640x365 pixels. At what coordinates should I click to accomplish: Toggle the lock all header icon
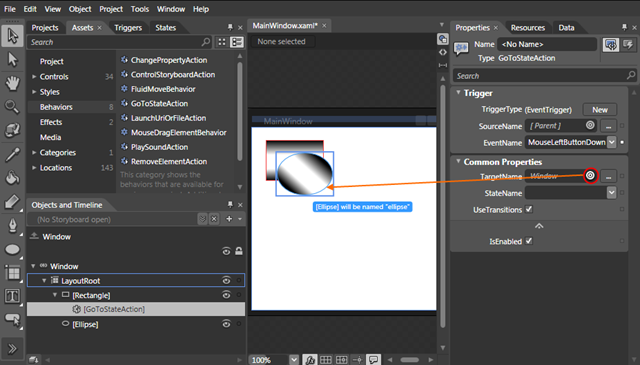tap(239, 251)
